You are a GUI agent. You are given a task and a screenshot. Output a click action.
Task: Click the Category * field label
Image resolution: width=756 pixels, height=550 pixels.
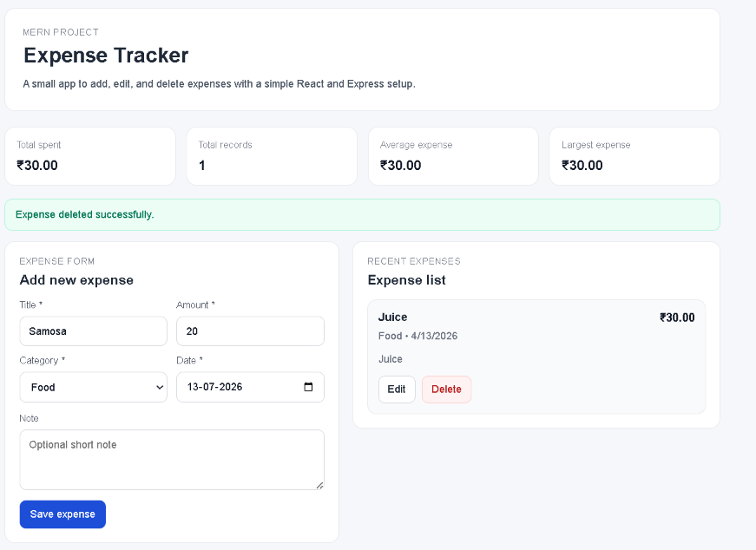click(x=43, y=361)
